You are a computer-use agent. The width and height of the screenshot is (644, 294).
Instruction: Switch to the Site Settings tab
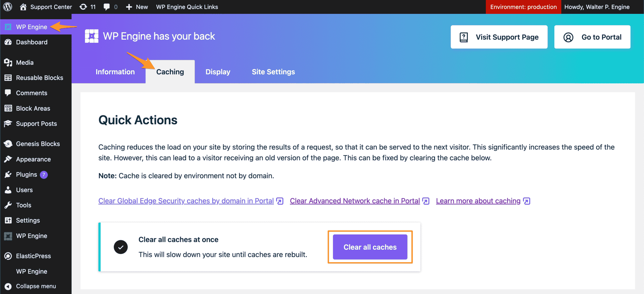point(273,71)
